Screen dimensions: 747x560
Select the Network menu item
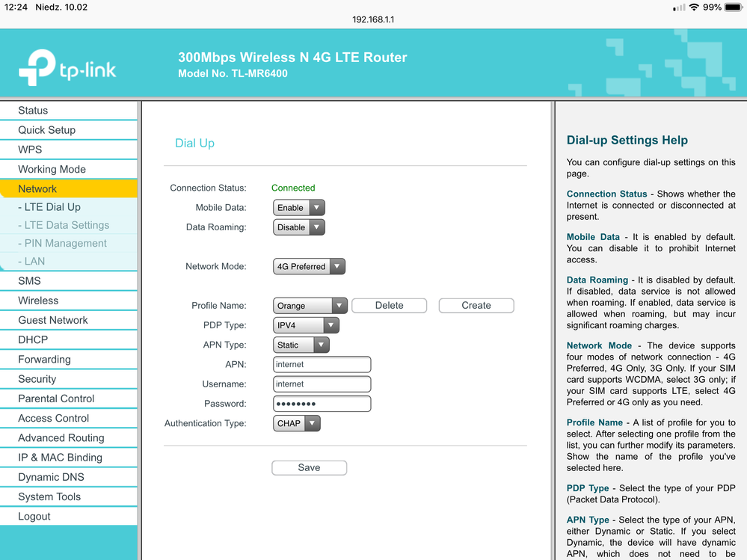pos(69,188)
